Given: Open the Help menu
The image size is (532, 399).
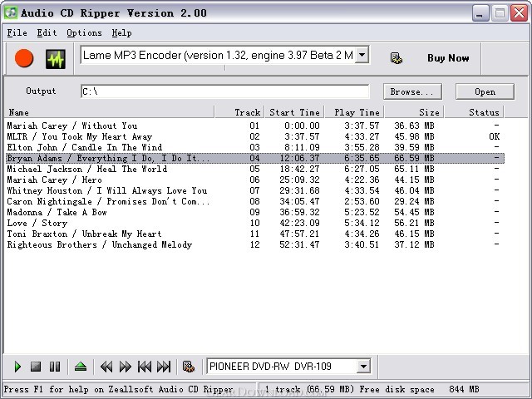Looking at the screenshot, I should tap(122, 33).
